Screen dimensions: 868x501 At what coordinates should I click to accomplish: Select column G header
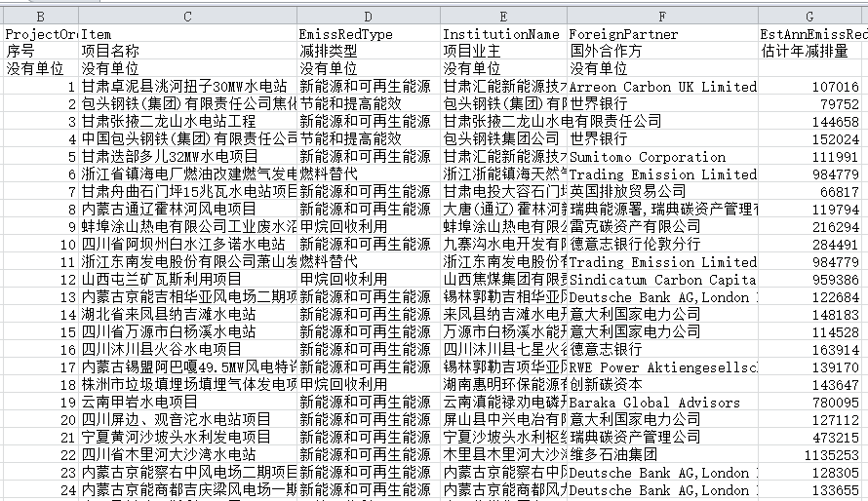coord(809,17)
